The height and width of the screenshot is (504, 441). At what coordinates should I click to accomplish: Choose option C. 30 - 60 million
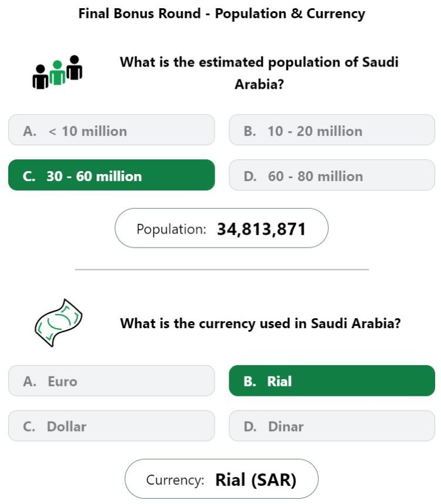click(x=112, y=175)
